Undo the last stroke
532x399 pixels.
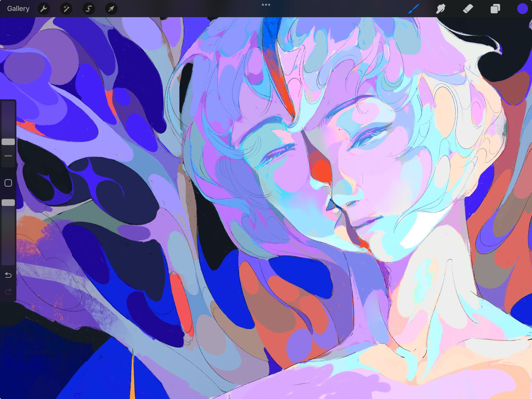coord(8,275)
